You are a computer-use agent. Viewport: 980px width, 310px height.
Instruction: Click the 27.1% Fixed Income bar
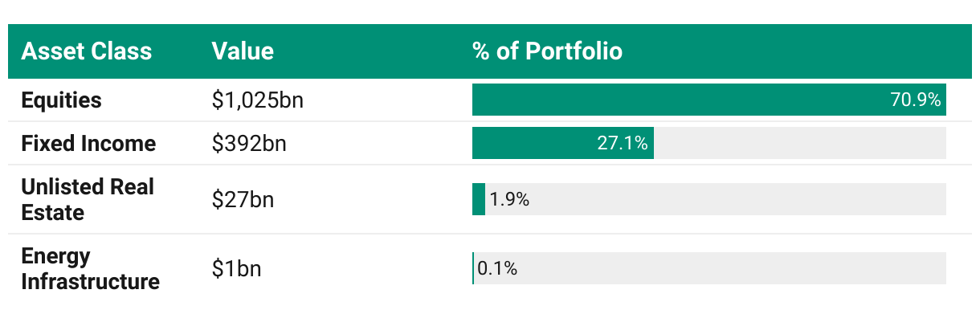coord(563,143)
